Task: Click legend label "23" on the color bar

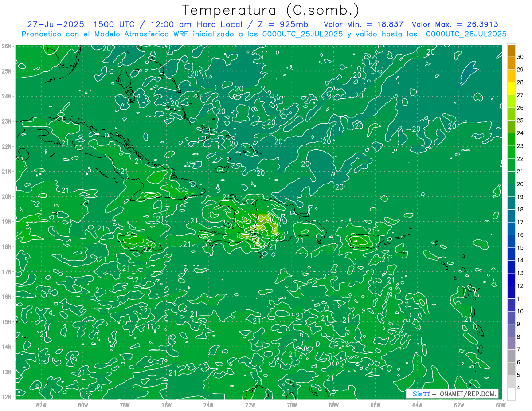Action: click(520, 146)
